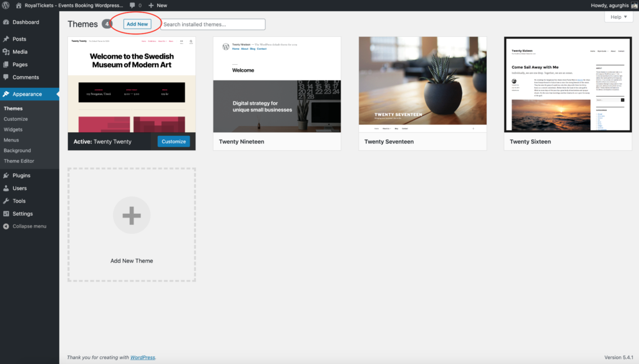Click the Users person icon
The height and width of the screenshot is (364, 639).
(x=6, y=188)
